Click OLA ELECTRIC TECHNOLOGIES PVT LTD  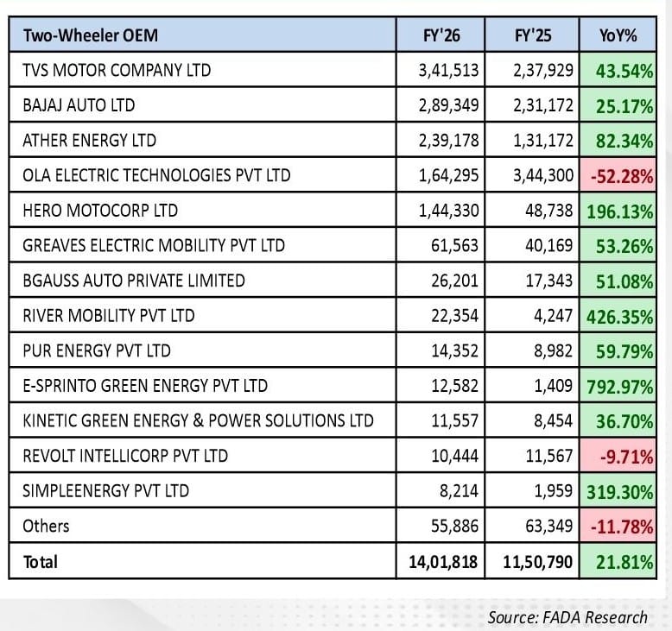click(x=156, y=175)
